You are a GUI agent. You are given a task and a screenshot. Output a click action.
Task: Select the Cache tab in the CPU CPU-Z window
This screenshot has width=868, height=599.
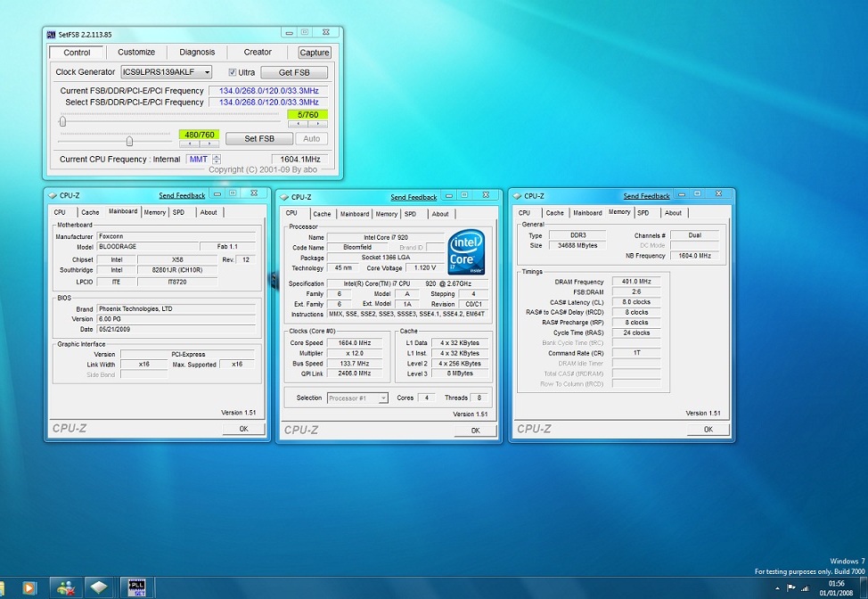pos(322,214)
